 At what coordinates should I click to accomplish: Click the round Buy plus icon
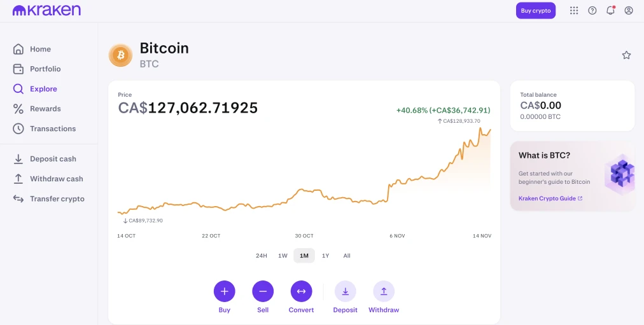coord(224,291)
